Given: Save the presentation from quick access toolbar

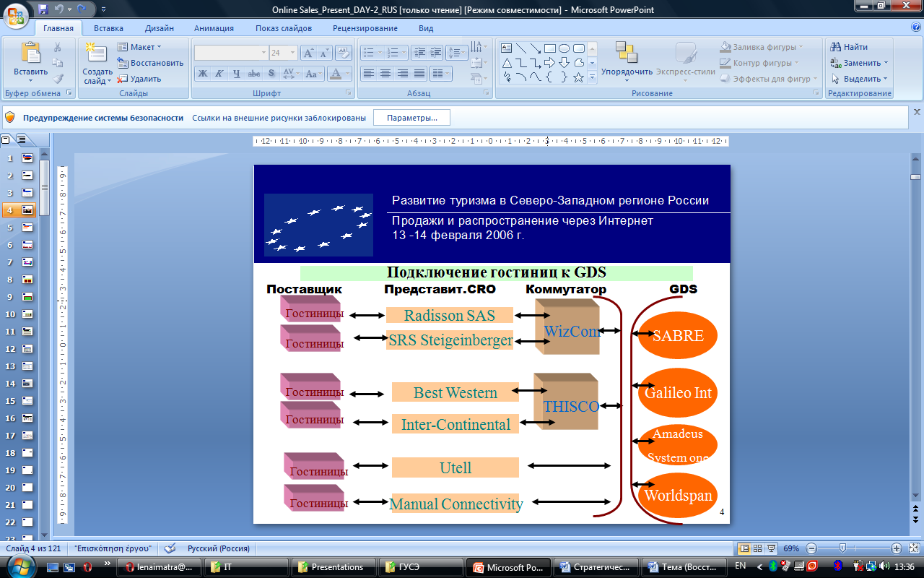Looking at the screenshot, I should point(43,9).
